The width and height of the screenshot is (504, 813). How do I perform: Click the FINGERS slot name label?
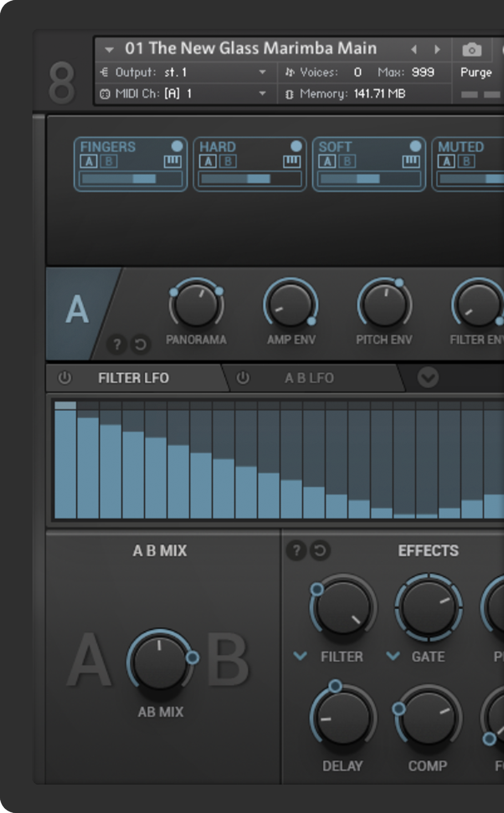click(x=108, y=147)
